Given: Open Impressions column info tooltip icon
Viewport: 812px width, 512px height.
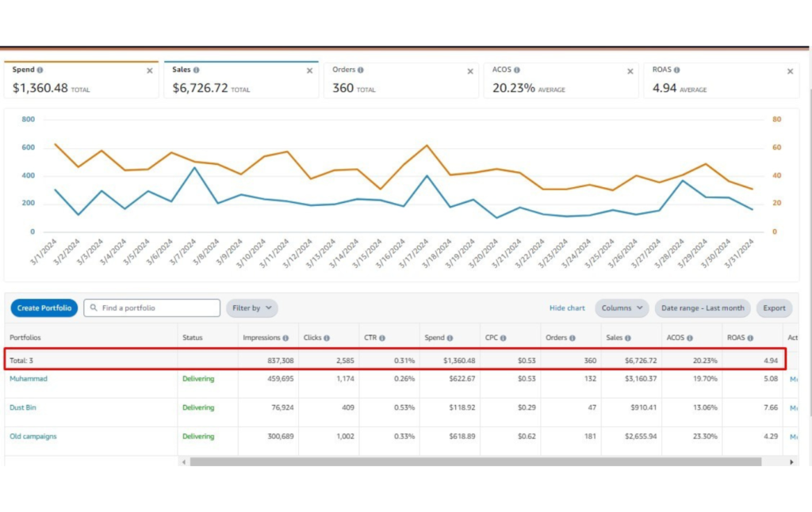Looking at the screenshot, I should pos(285,338).
